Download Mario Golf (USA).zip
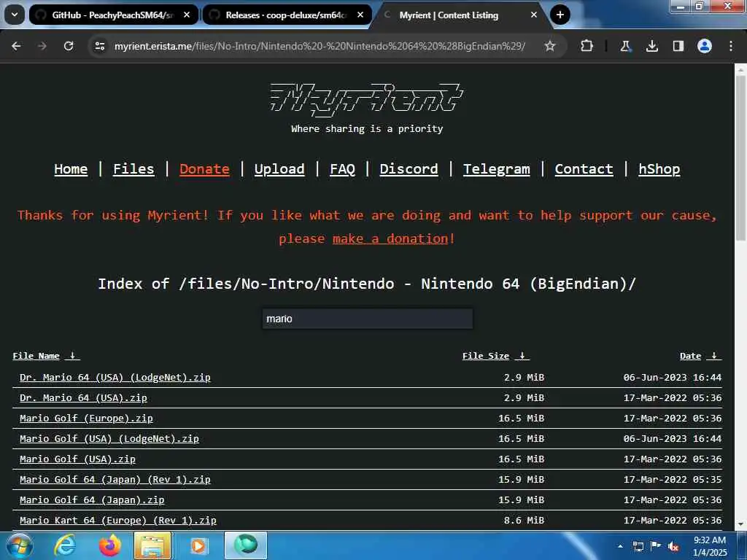Screen dimensions: 747x560 click(77, 459)
